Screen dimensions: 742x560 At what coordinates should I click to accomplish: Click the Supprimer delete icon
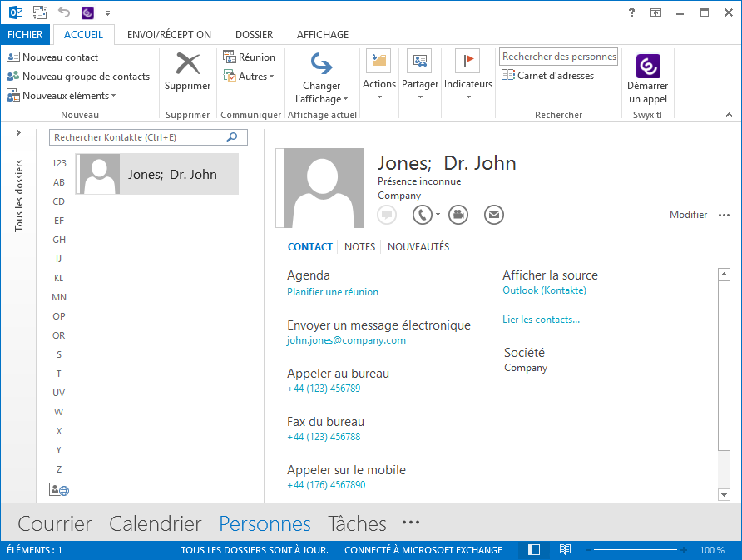click(x=187, y=65)
